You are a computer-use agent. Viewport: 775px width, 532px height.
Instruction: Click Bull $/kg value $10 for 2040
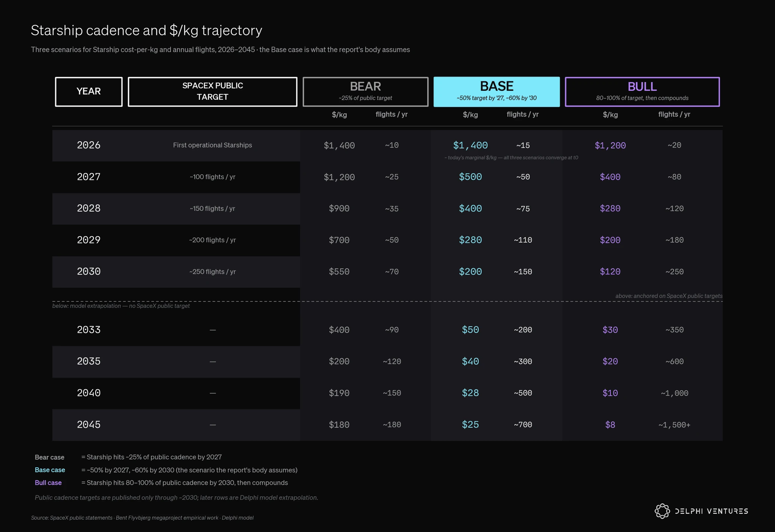click(610, 393)
